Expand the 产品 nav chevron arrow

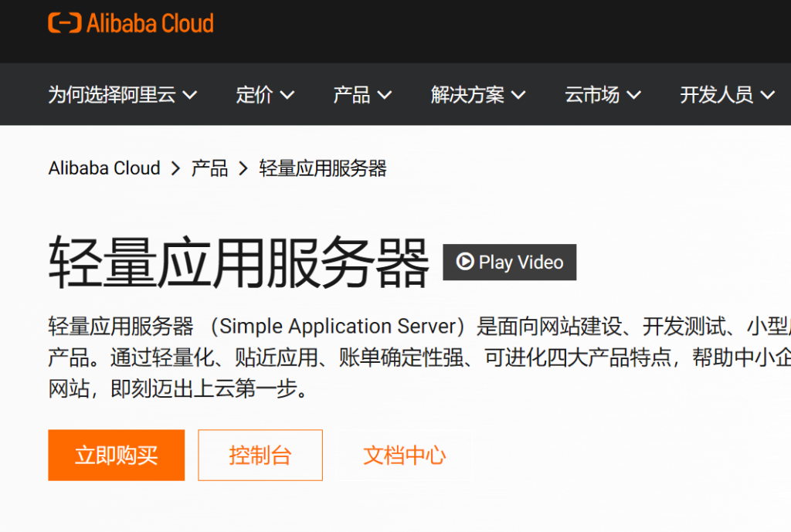[x=385, y=95]
